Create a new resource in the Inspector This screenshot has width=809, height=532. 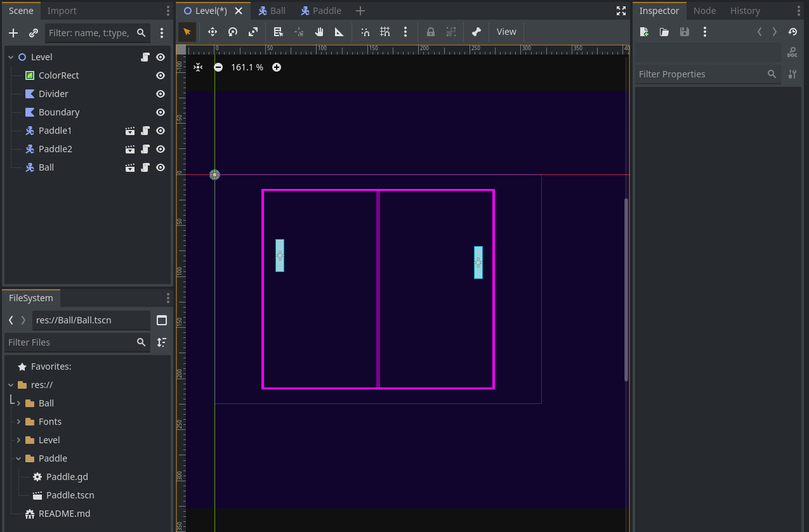point(643,32)
